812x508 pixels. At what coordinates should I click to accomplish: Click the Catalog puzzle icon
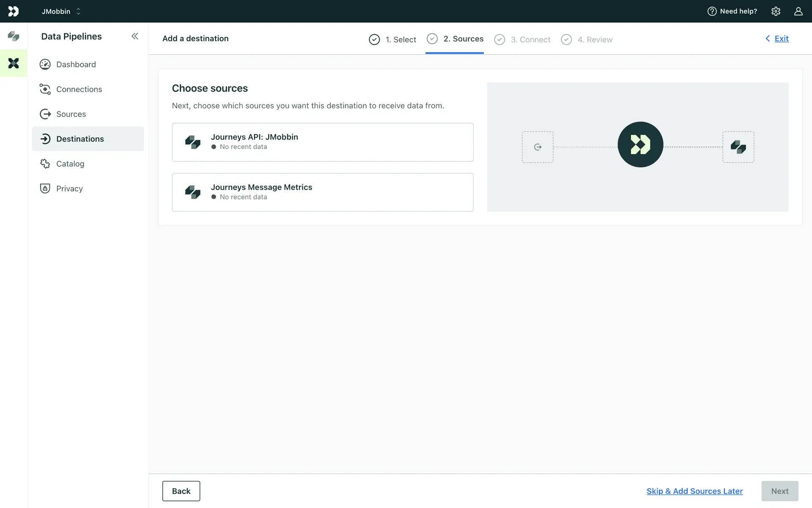(45, 164)
